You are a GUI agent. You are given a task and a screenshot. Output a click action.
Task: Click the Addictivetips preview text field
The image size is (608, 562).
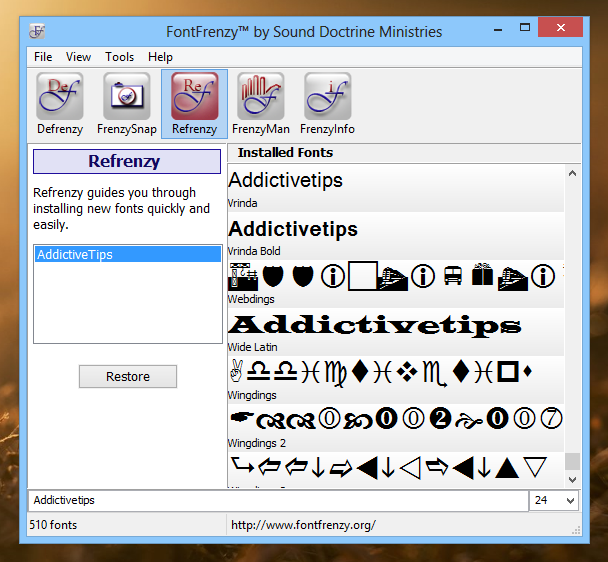point(278,500)
